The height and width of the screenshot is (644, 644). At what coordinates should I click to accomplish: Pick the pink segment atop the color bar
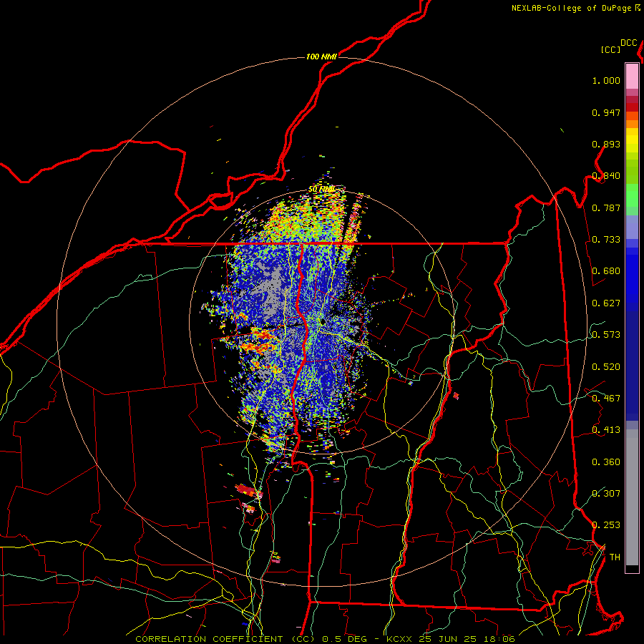(632, 76)
